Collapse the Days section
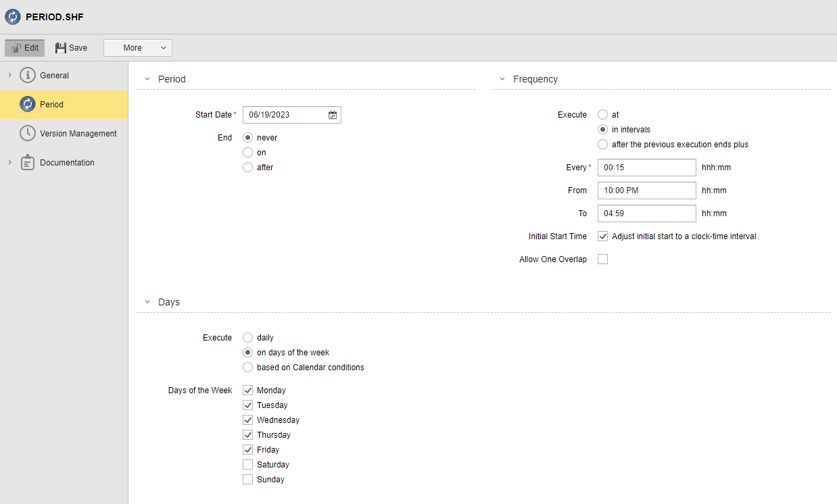The width and height of the screenshot is (837, 504). click(x=147, y=302)
